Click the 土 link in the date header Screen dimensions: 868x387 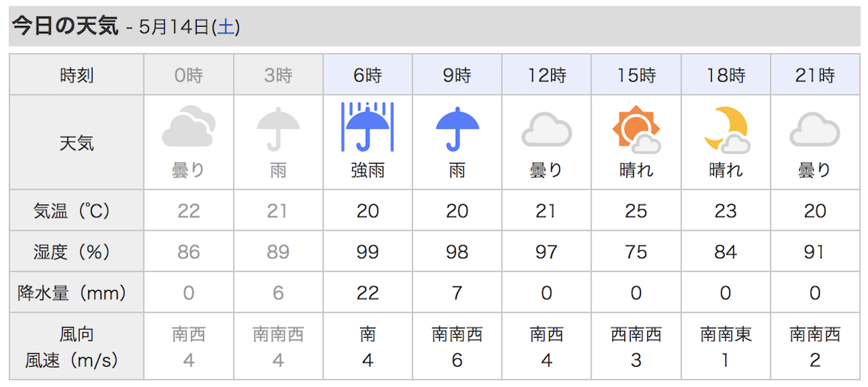(226, 27)
